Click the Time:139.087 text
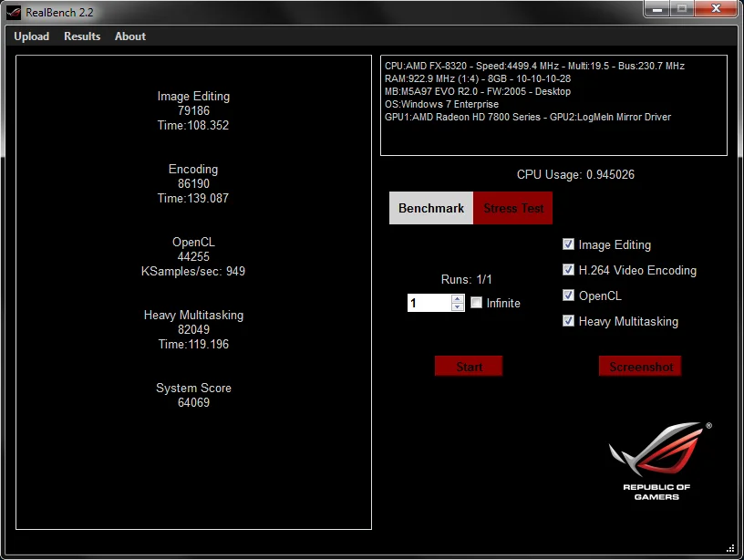744x560 pixels. pyautogui.click(x=193, y=199)
